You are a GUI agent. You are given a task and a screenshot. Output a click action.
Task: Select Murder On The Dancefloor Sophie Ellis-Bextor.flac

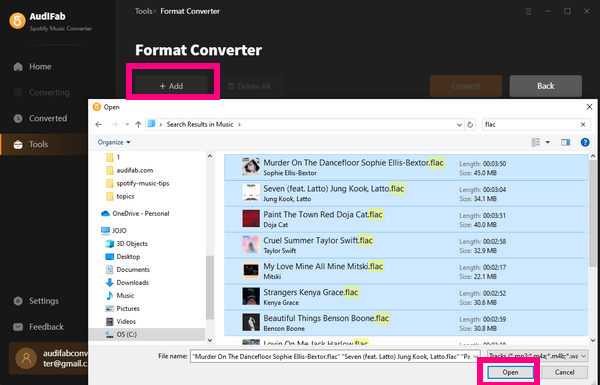pyautogui.click(x=406, y=167)
